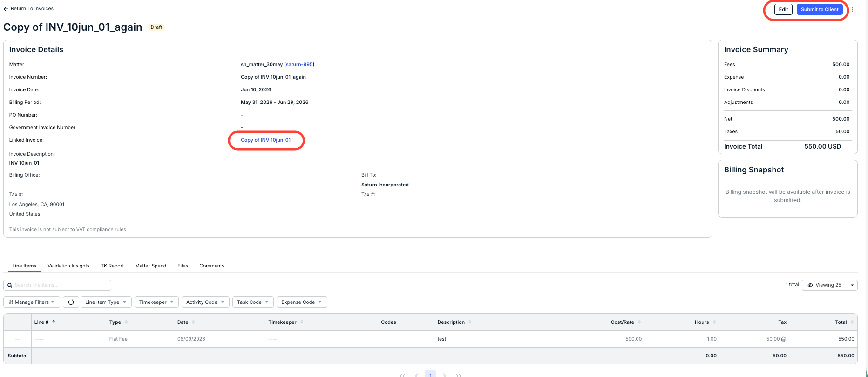Click the sort arrows beside the Date header

pos(193,322)
